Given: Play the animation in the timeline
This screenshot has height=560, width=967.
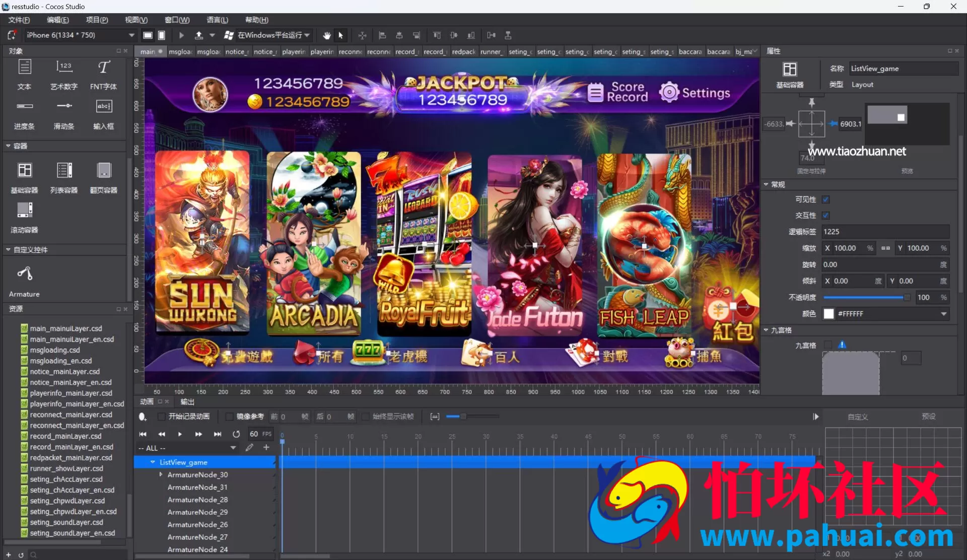Looking at the screenshot, I should [180, 434].
